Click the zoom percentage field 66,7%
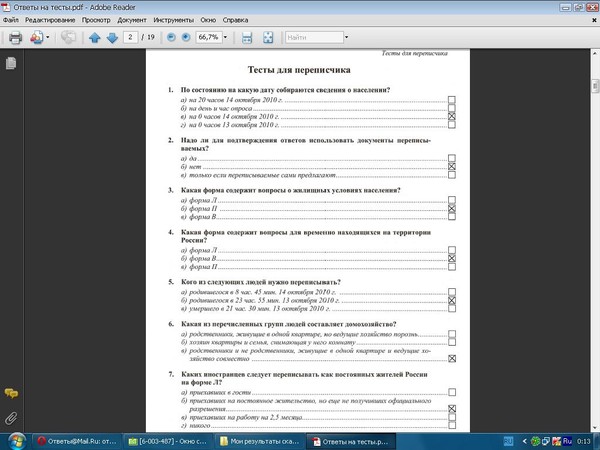Screen dimensions: 600x450 [209, 37]
